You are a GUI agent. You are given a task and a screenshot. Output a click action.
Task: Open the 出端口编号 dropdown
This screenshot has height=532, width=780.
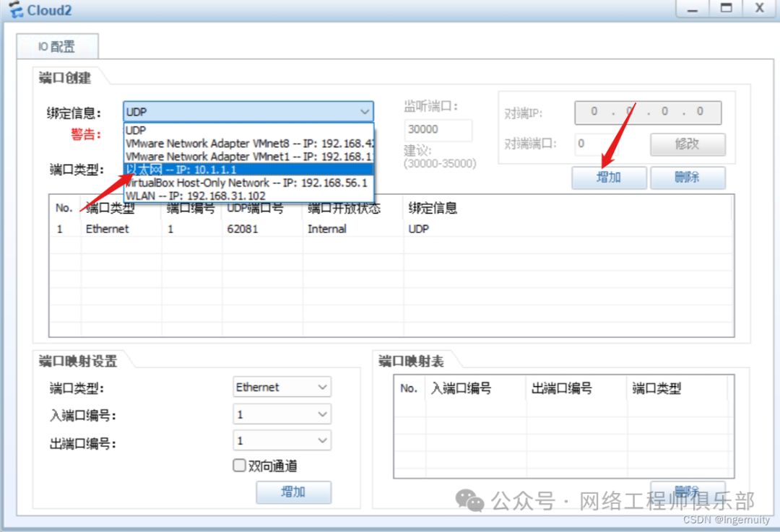(282, 440)
